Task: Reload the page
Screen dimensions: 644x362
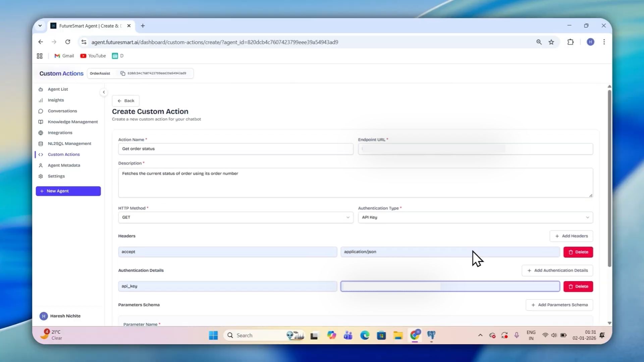Action: 68,42
